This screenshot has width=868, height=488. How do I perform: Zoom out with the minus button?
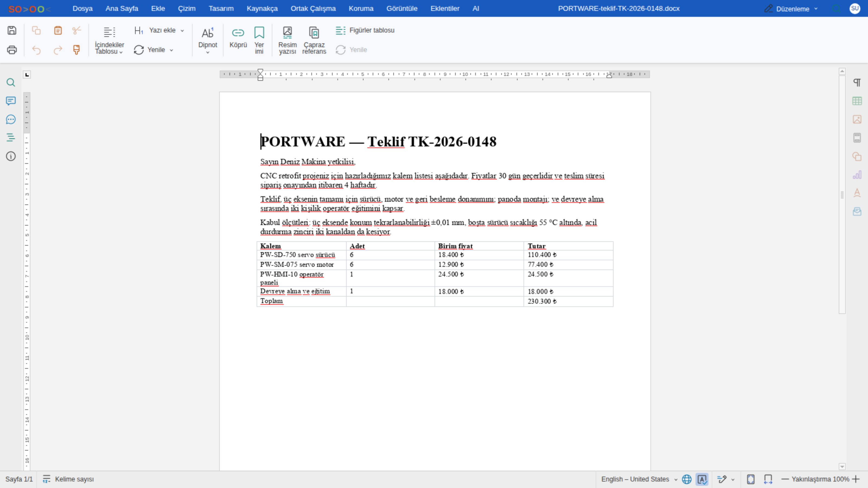coord(785,479)
